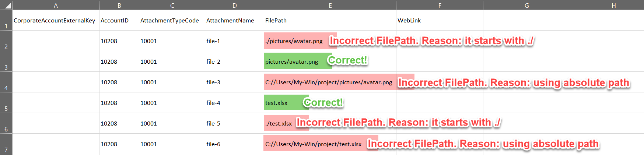Click the WebLink header cell

440,20
